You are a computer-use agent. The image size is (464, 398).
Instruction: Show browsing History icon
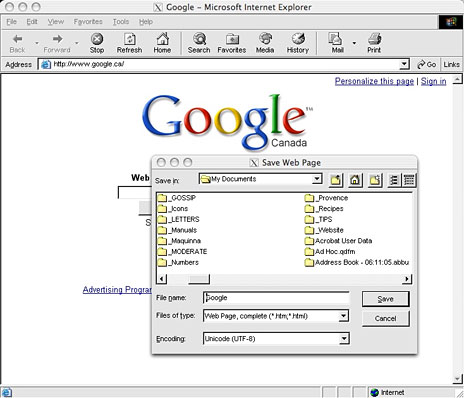[x=298, y=43]
